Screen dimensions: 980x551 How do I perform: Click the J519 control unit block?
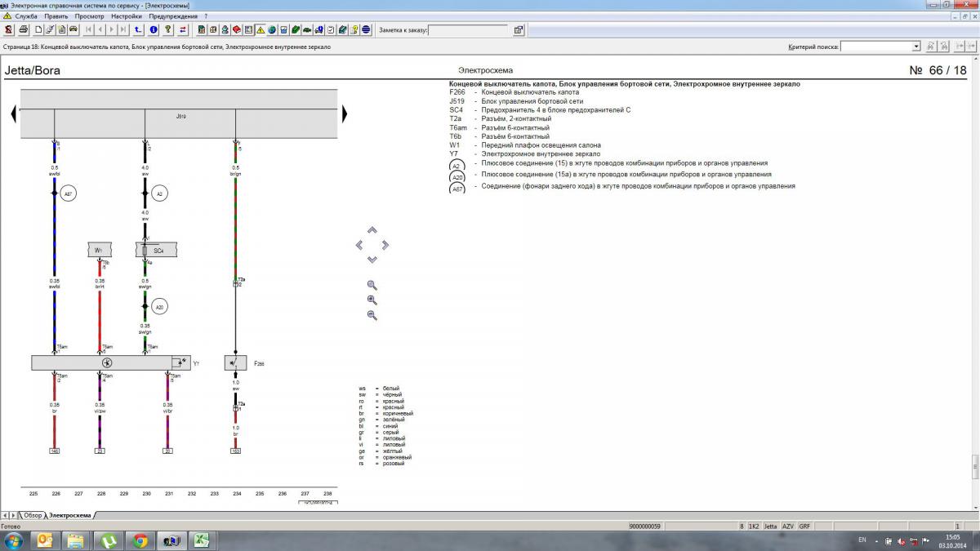coord(179,113)
